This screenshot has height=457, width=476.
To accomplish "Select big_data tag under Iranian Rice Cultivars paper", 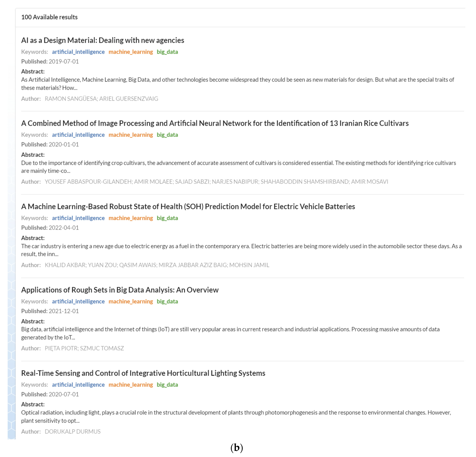I will (167, 135).
